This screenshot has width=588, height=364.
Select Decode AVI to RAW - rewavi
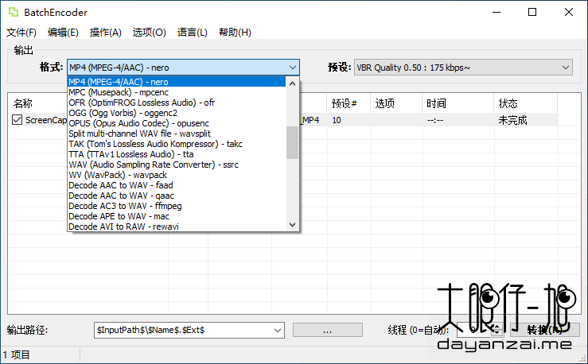click(177, 227)
